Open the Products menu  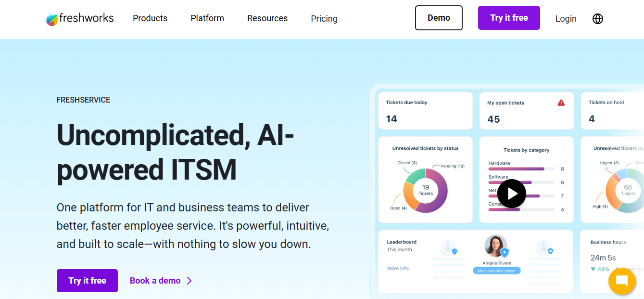point(150,18)
